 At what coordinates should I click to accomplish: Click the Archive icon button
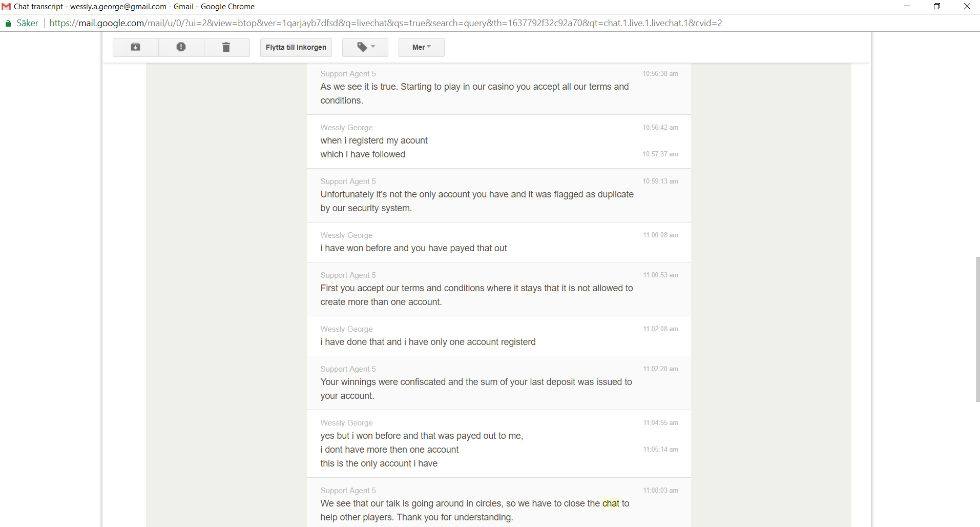pos(135,47)
